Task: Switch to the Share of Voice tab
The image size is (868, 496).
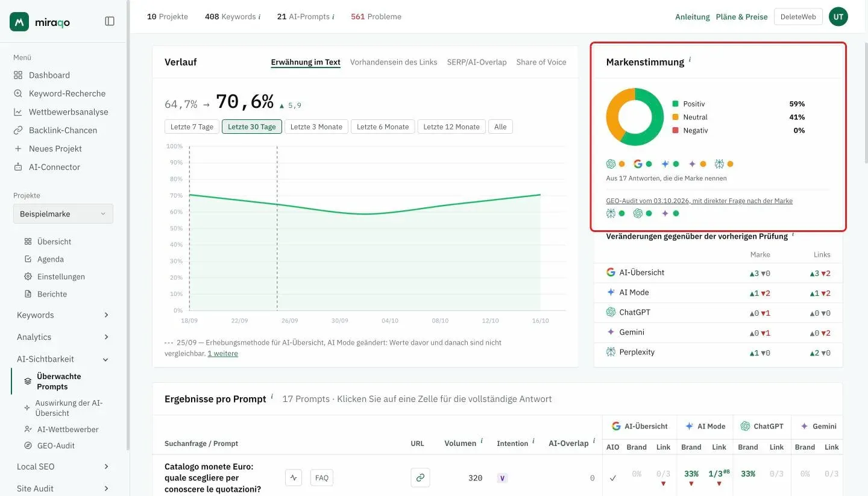Action: pos(541,62)
